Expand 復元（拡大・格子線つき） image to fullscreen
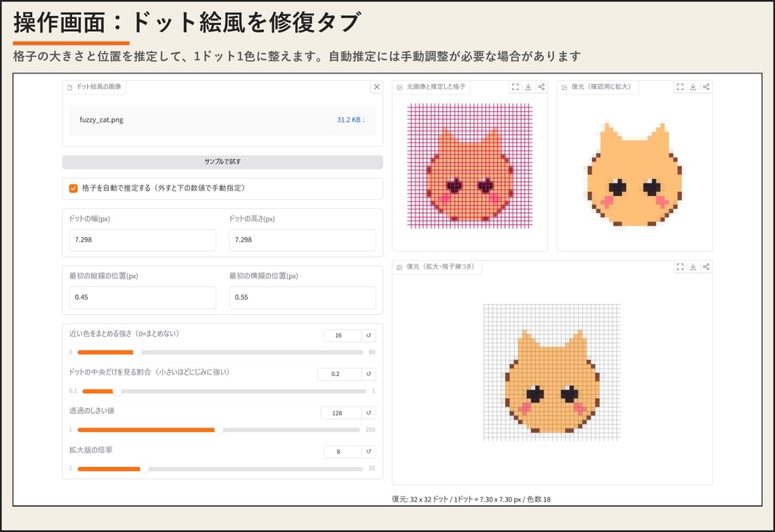The height and width of the screenshot is (532, 775). 680,267
